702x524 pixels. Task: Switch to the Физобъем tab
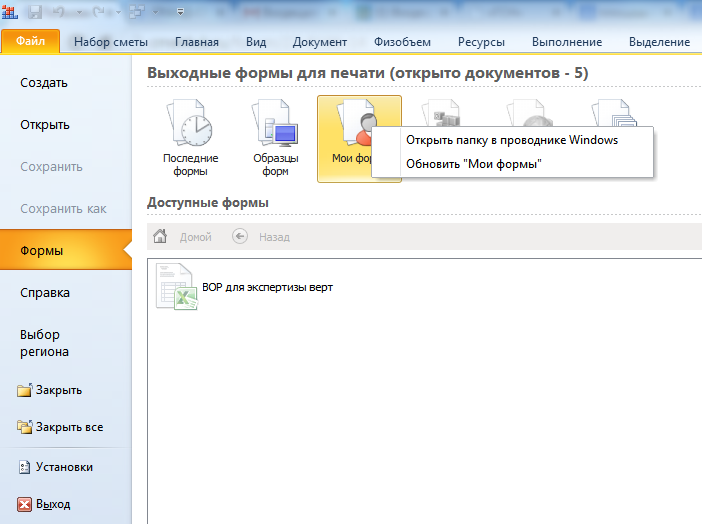(402, 42)
